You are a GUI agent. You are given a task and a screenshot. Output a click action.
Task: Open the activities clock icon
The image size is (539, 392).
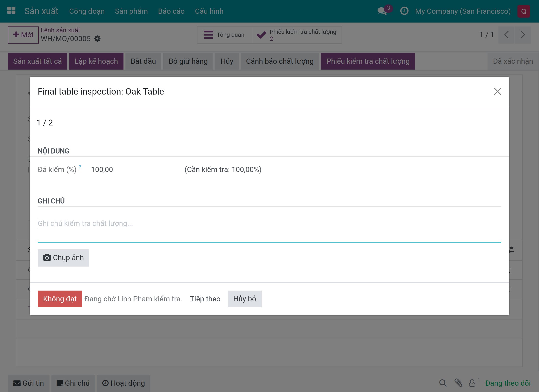pos(404,11)
